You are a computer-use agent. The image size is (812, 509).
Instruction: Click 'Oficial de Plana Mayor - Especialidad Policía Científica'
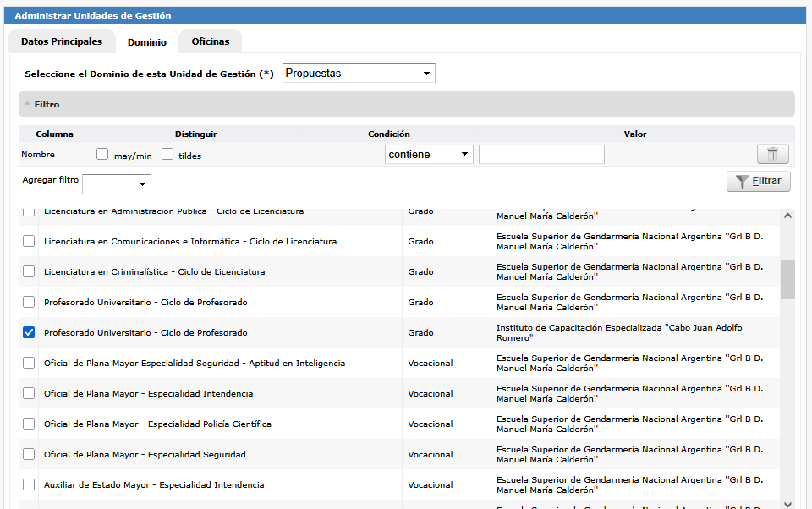(x=157, y=424)
